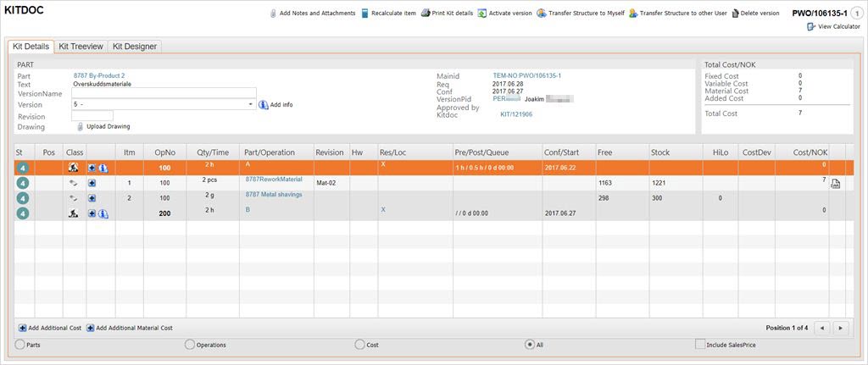Expand operation 200 row with plus icon
The height and width of the screenshot is (365, 868).
pos(92,213)
